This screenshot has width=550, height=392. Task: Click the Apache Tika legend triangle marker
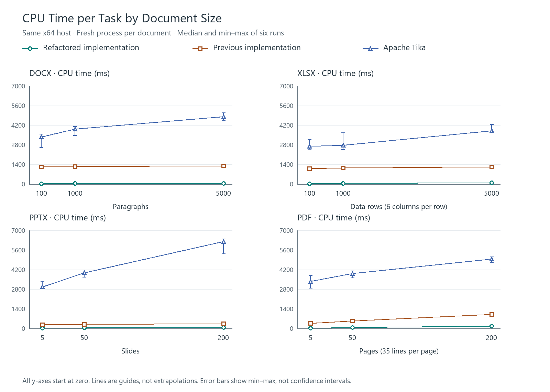(370, 49)
